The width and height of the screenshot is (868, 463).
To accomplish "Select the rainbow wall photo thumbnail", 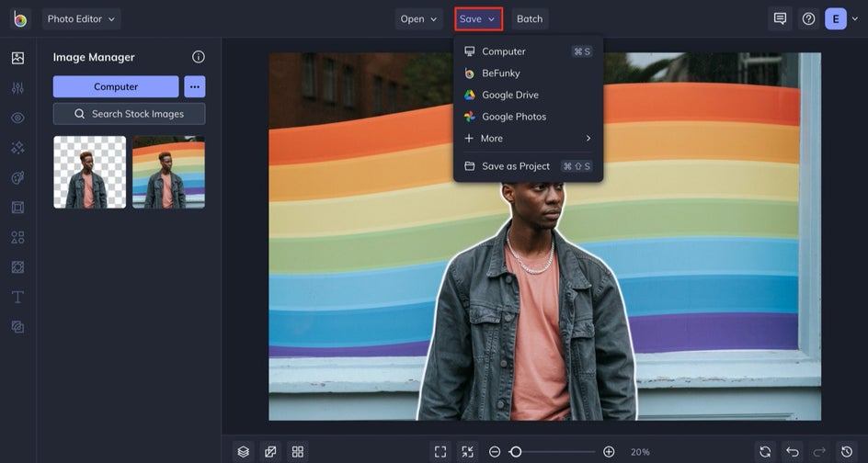I will pyautogui.click(x=168, y=172).
